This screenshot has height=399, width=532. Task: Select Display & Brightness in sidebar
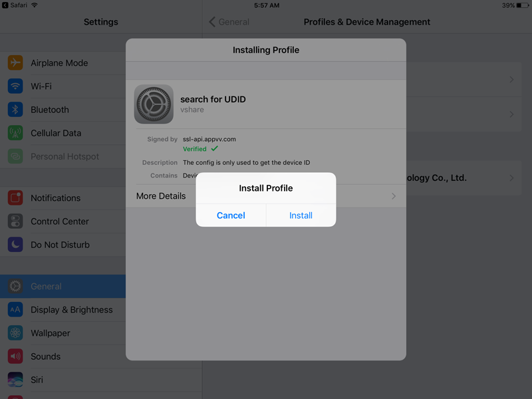(63, 310)
